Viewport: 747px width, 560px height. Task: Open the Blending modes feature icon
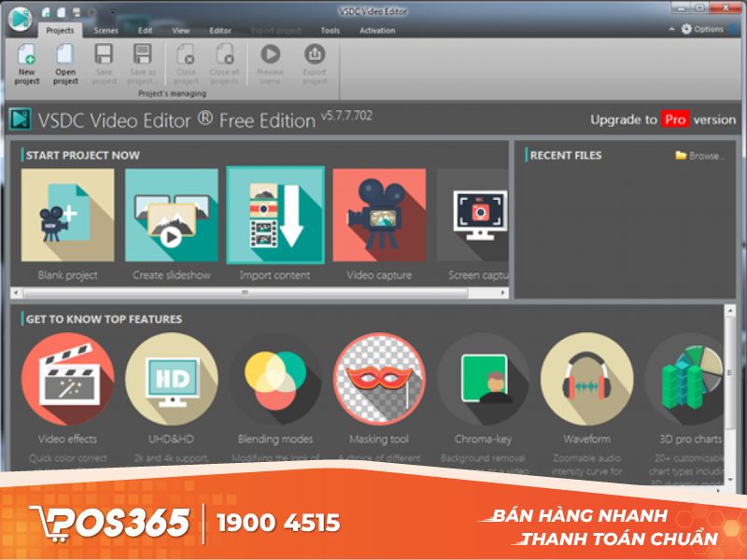pyautogui.click(x=275, y=379)
